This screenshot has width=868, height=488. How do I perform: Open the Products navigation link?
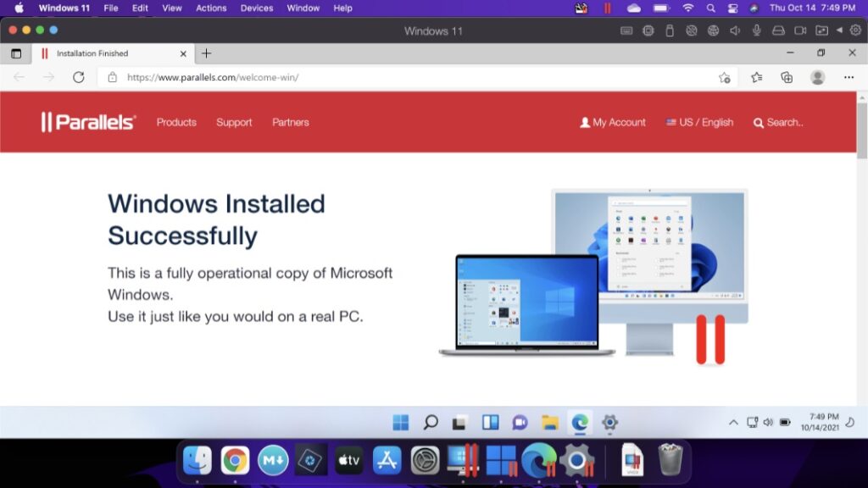pyautogui.click(x=175, y=122)
